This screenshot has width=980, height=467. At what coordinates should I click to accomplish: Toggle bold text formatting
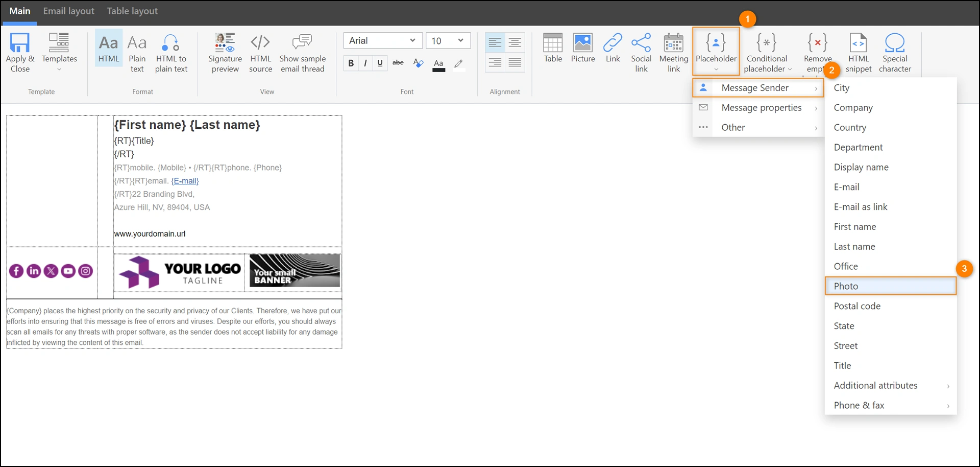click(x=351, y=63)
